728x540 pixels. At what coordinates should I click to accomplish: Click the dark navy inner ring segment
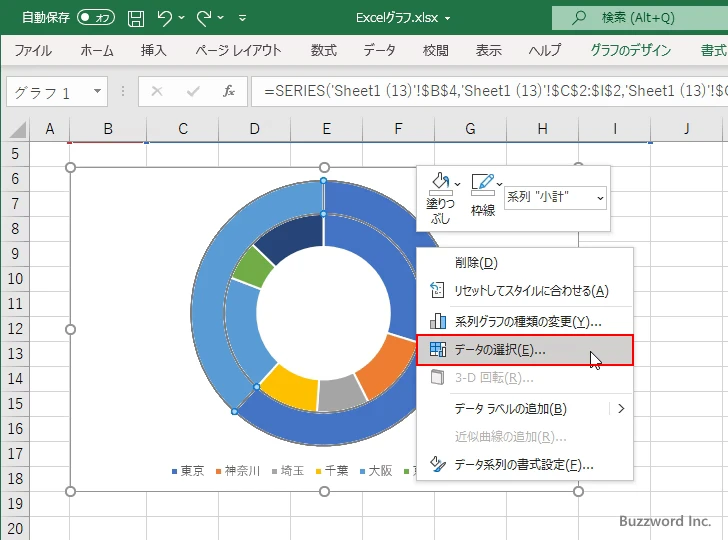point(292,238)
